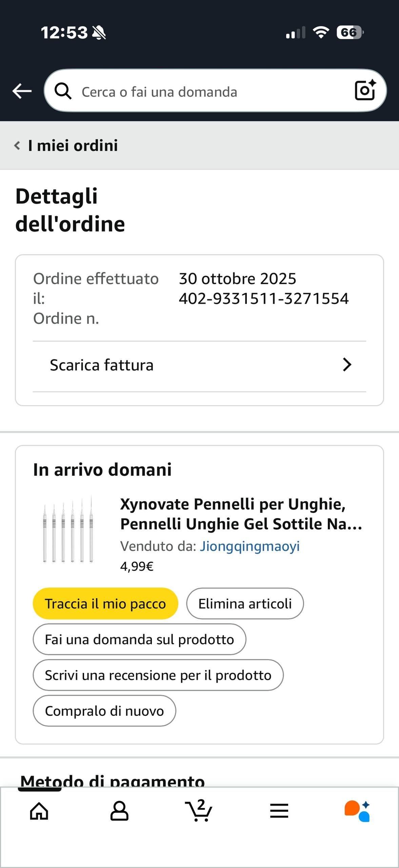This screenshot has width=399, height=868.
Task: Tap the search magnifier icon
Action: pyautogui.click(x=63, y=91)
